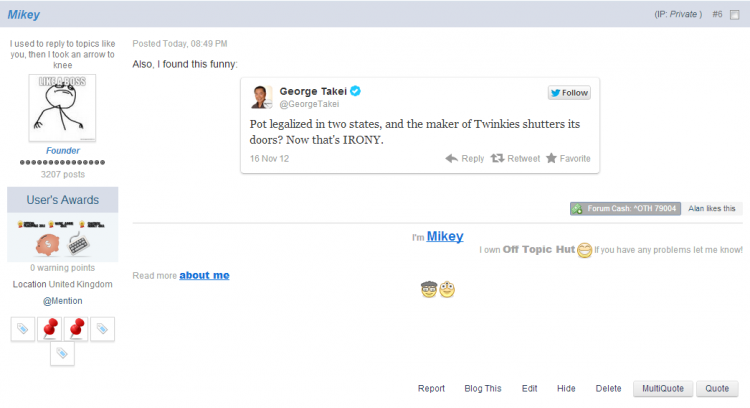Click the grinning smiley in signature
750x408 pixels.
tap(584, 250)
